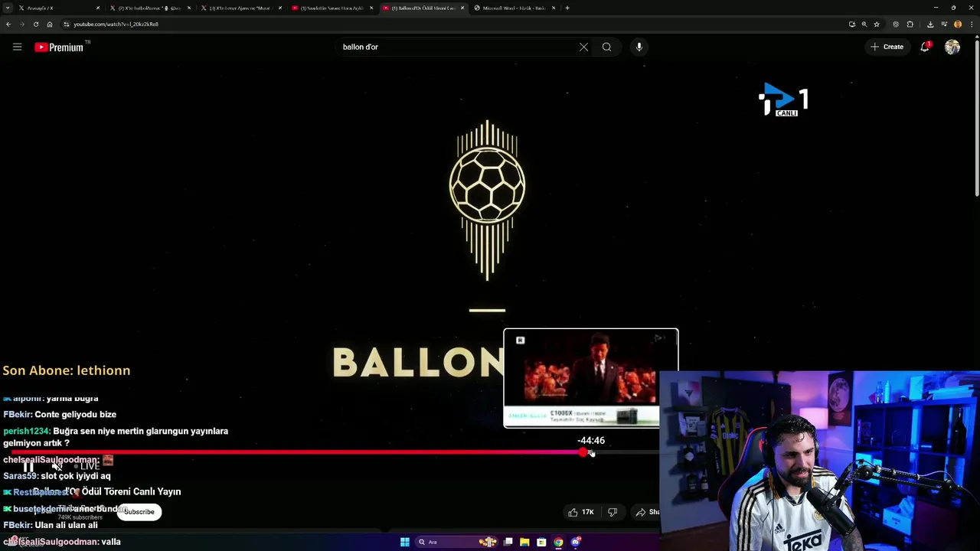Open media controls icon in Chrome toolbar
The image size is (980, 551).
(x=944, y=24)
